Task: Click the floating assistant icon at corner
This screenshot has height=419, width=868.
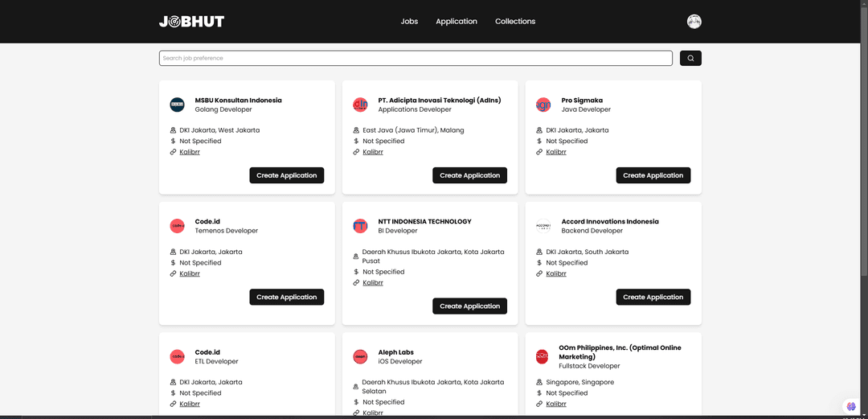Action: tap(851, 406)
